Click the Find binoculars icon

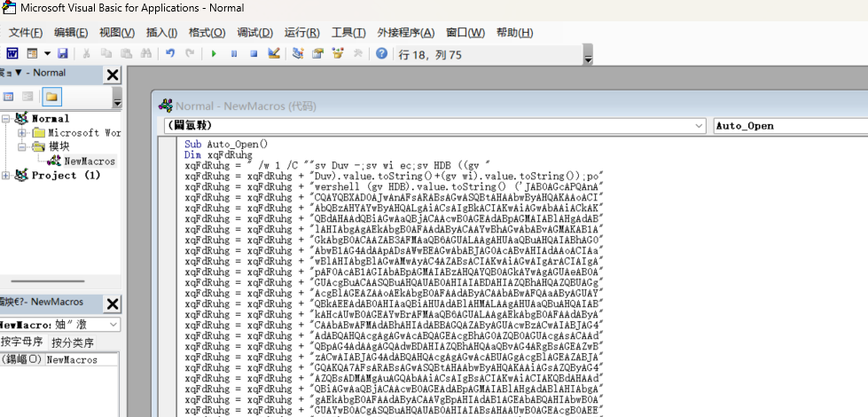click(x=146, y=54)
